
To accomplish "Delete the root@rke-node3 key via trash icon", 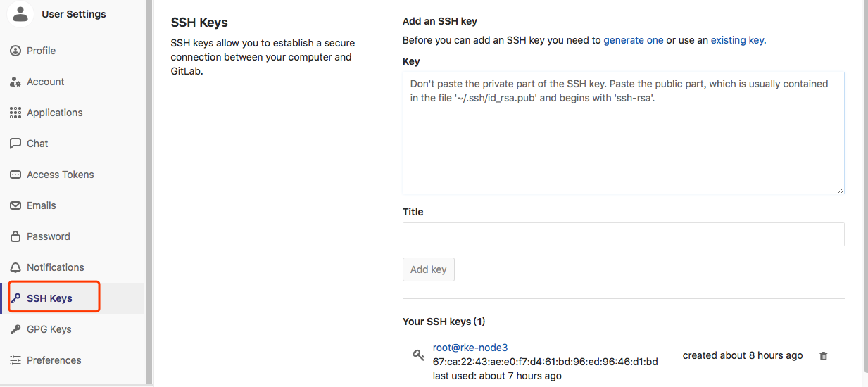I will click(824, 356).
